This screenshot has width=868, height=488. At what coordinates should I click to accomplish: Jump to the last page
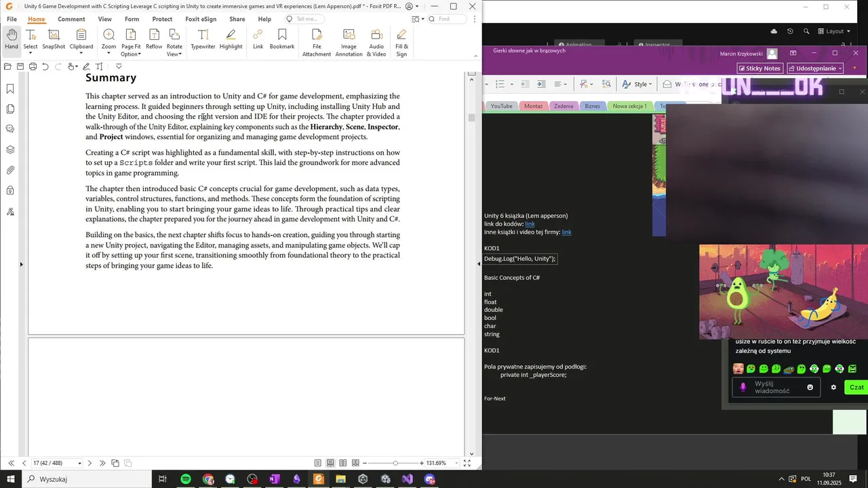[x=102, y=463]
